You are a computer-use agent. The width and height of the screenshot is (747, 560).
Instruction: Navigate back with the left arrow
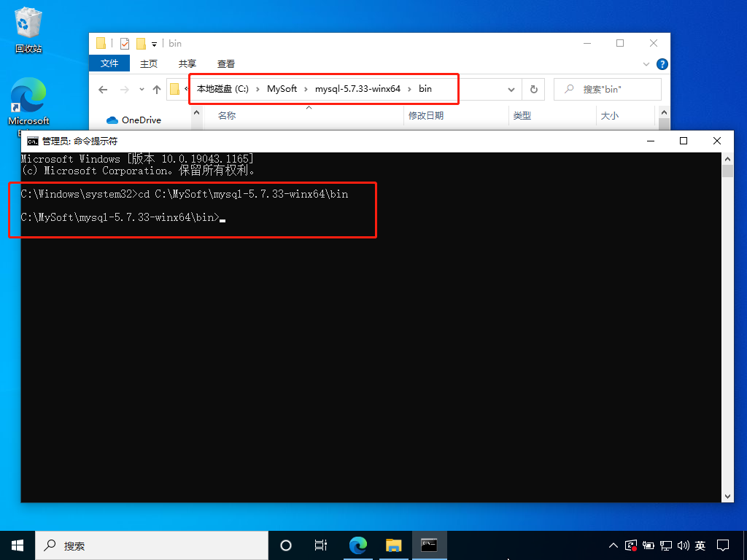(104, 90)
